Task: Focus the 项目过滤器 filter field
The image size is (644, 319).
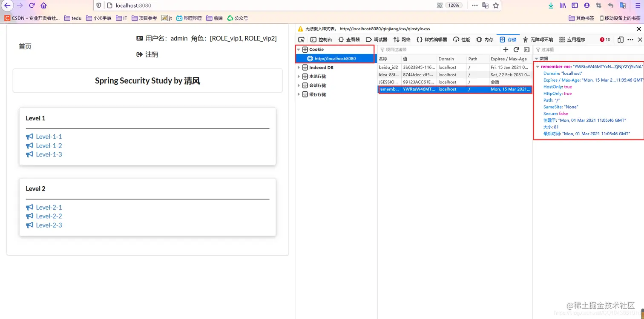Action: point(439,50)
